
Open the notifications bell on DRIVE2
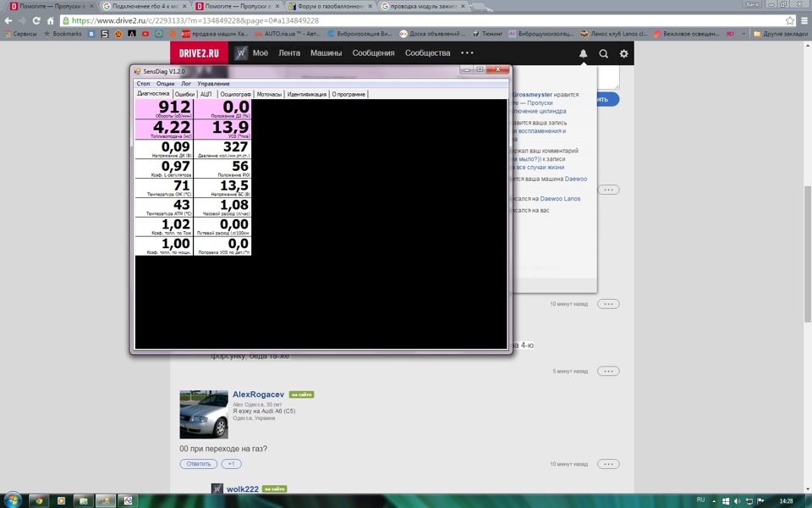click(x=583, y=53)
